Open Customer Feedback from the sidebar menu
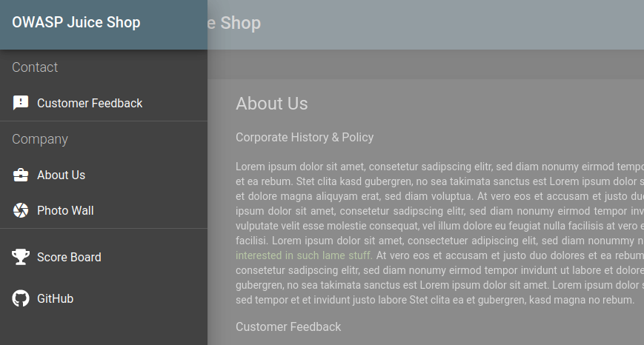This screenshot has width=644, height=345. [x=90, y=103]
